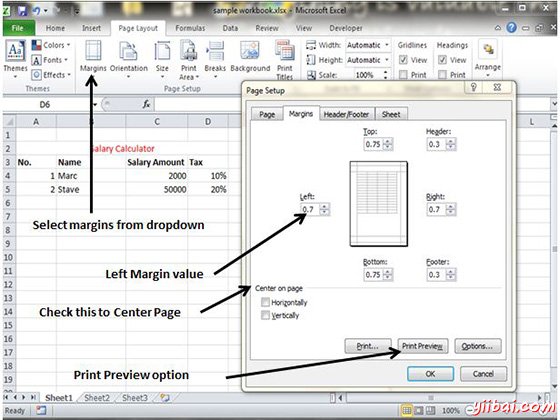The image size is (560, 420).
Task: Open theme Colors menu
Action: 51,45
